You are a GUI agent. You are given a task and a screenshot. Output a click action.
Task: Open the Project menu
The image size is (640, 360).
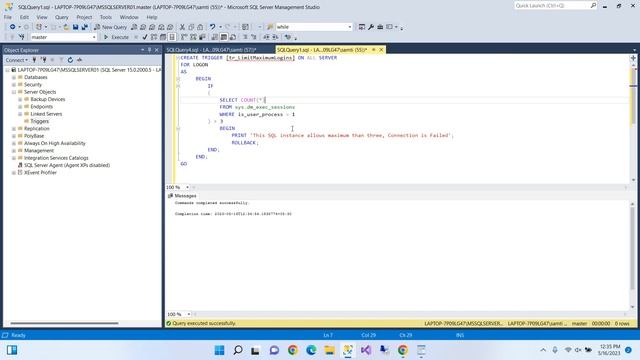84,17
